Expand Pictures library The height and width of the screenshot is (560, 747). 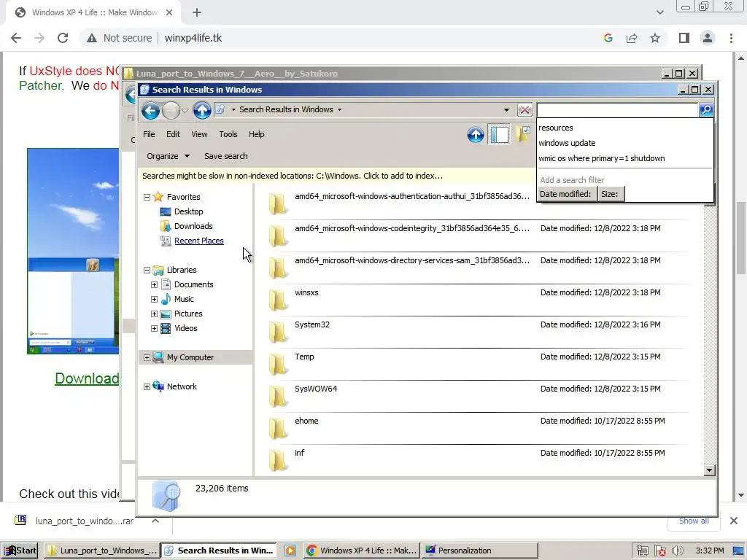tap(154, 314)
